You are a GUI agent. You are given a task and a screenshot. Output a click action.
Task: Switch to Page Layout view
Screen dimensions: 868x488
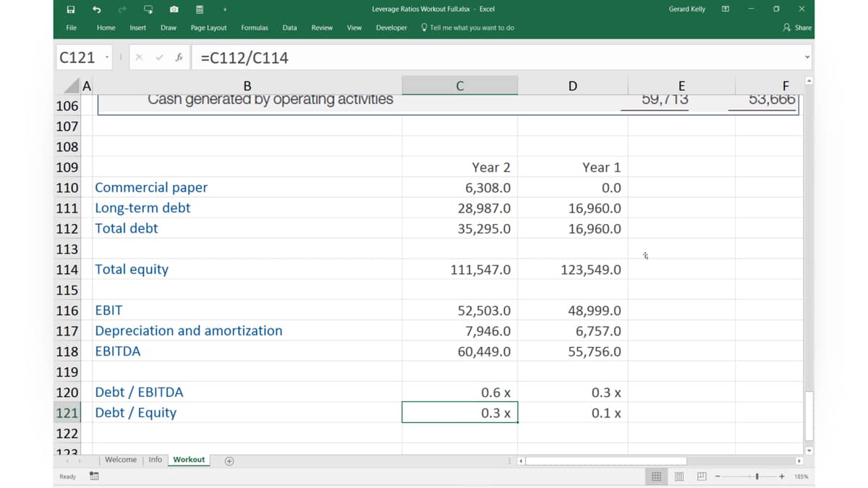679,476
